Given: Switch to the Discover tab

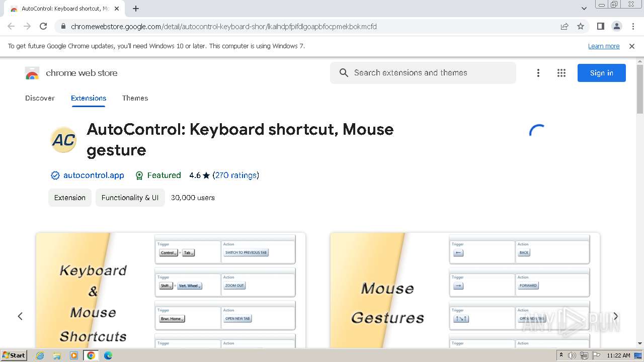Looking at the screenshot, I should pyautogui.click(x=40, y=98).
